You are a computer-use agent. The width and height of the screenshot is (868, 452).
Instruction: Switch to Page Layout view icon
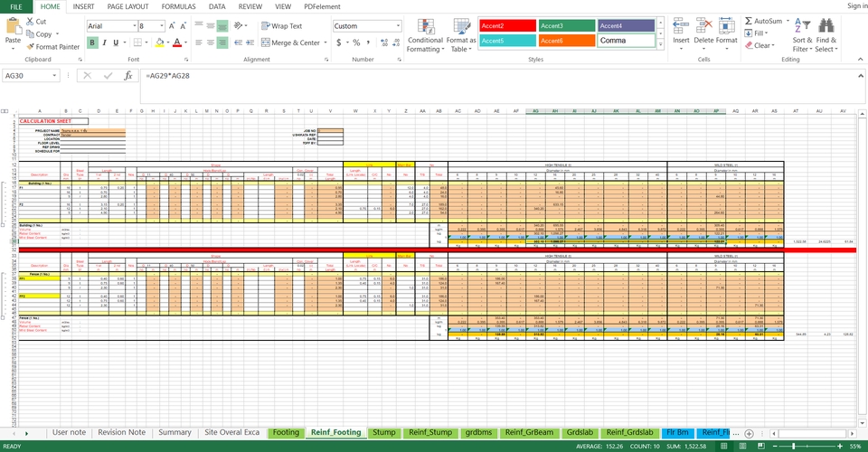[x=742, y=446]
